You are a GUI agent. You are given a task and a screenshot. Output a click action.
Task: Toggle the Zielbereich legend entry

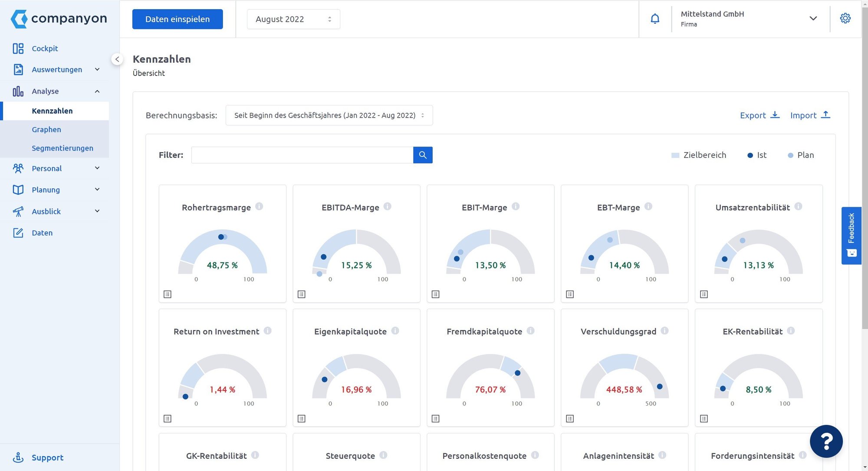[699, 155]
